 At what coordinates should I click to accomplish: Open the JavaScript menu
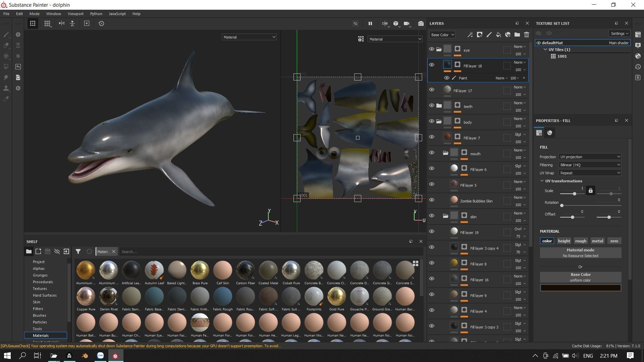(x=117, y=14)
